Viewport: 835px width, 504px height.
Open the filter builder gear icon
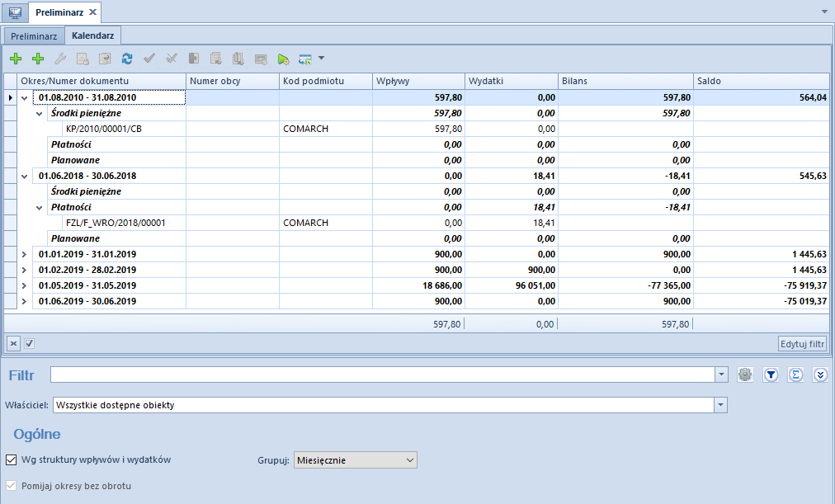(x=745, y=374)
